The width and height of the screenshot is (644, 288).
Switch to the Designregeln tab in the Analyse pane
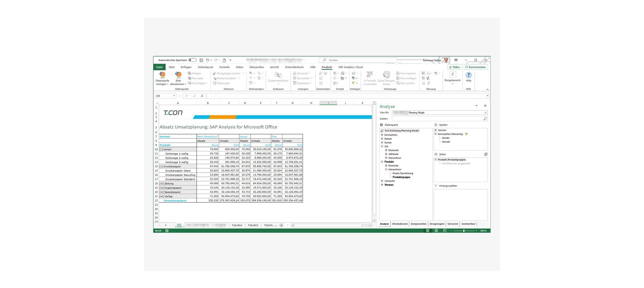click(x=437, y=224)
